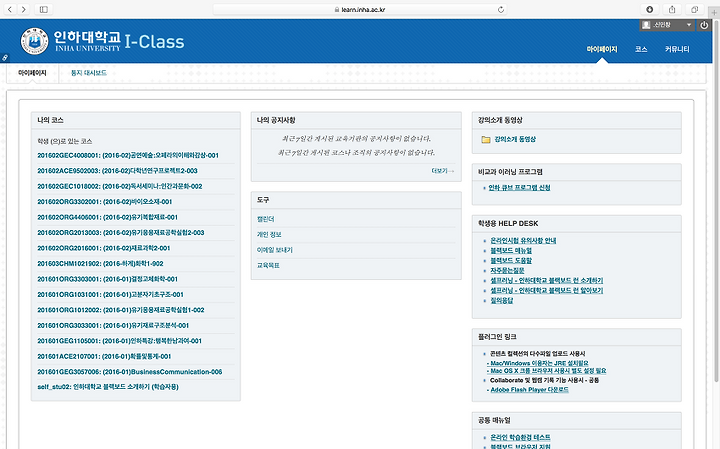This screenshot has width=720, height=449.
Task: Open Safari downloads icon
Action: pyautogui.click(x=649, y=9)
